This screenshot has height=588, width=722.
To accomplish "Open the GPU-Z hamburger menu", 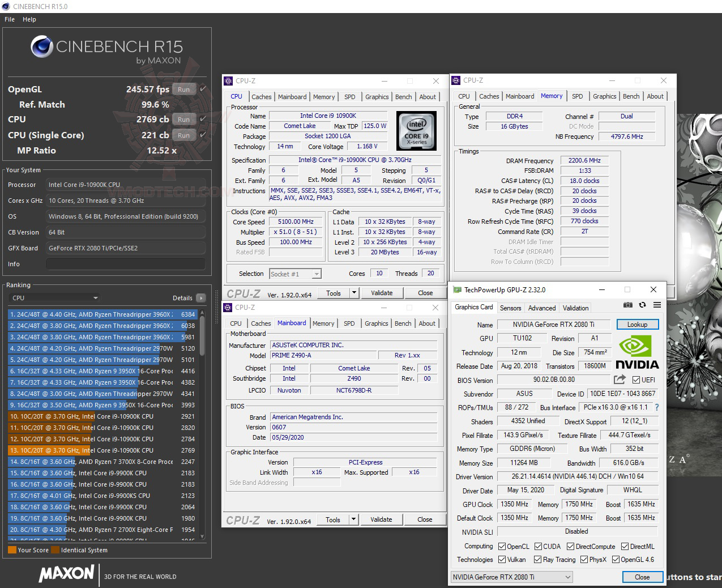I will coord(657,305).
